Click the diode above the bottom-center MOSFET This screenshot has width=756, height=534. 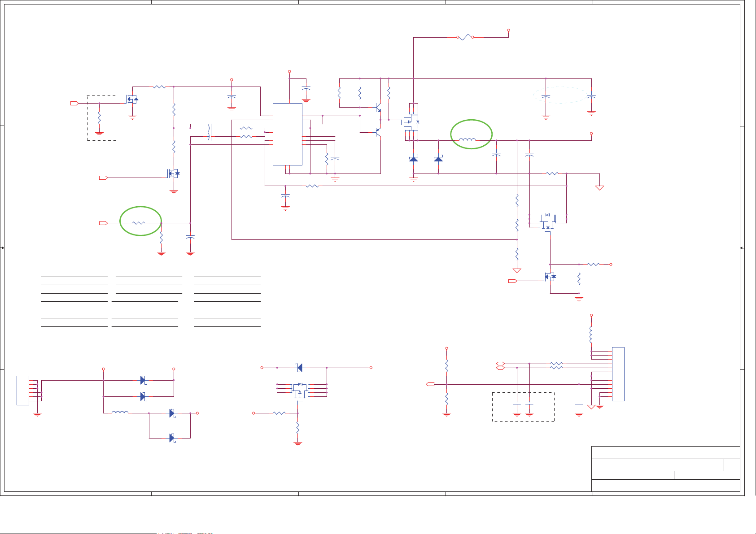300,368
